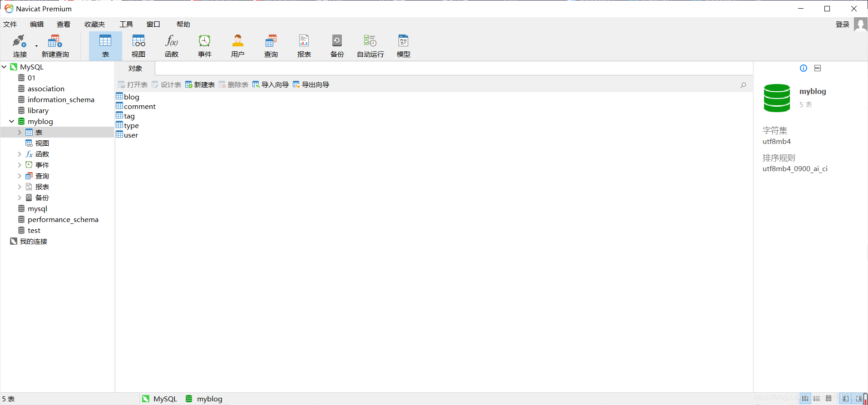Open the 查询 query toolbar icon

tap(271, 46)
